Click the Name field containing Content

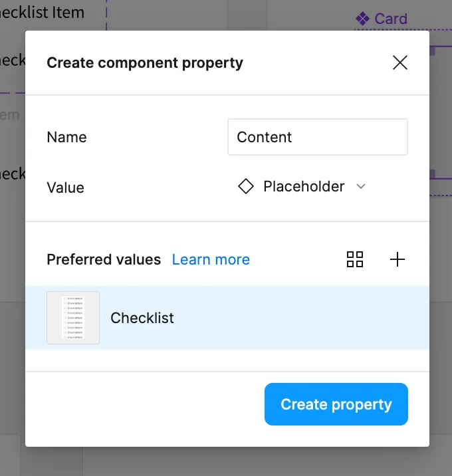[317, 137]
